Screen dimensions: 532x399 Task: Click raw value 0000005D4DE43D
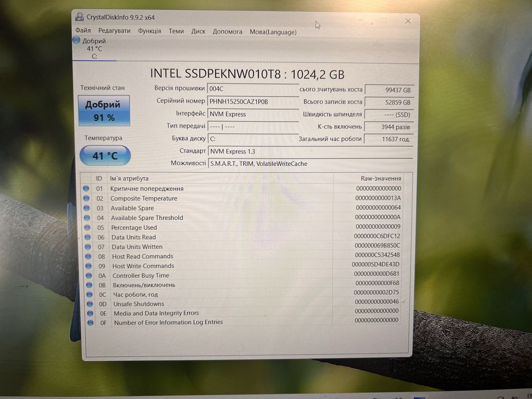coord(376,264)
